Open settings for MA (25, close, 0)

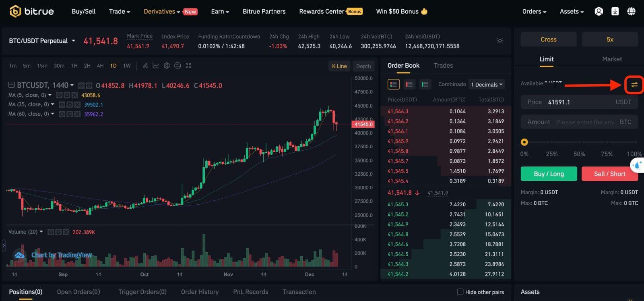pos(70,105)
